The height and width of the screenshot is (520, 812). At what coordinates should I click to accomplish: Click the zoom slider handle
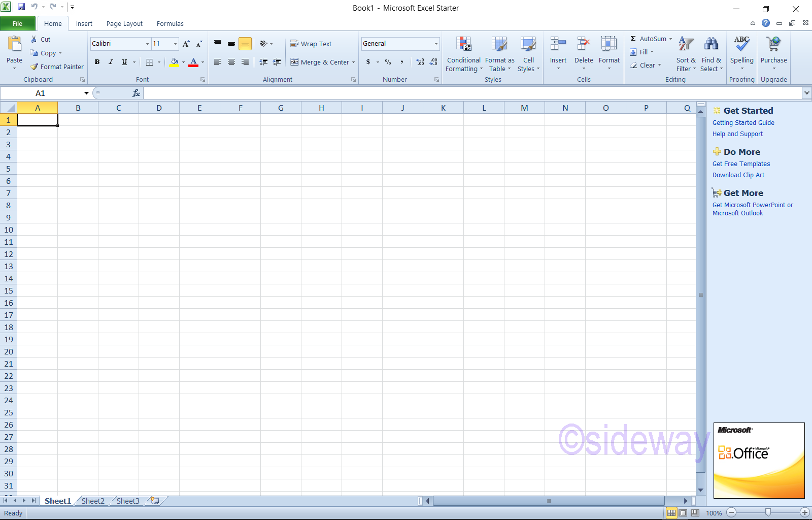coord(768,512)
